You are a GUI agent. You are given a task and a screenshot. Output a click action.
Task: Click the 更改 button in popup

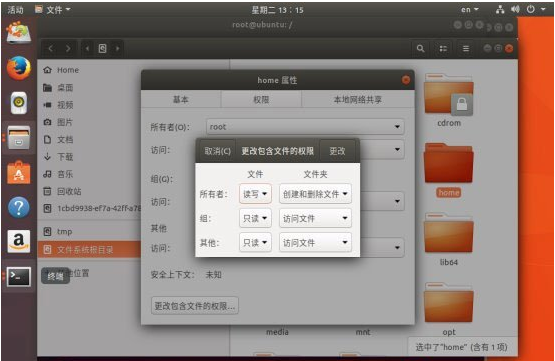(337, 151)
